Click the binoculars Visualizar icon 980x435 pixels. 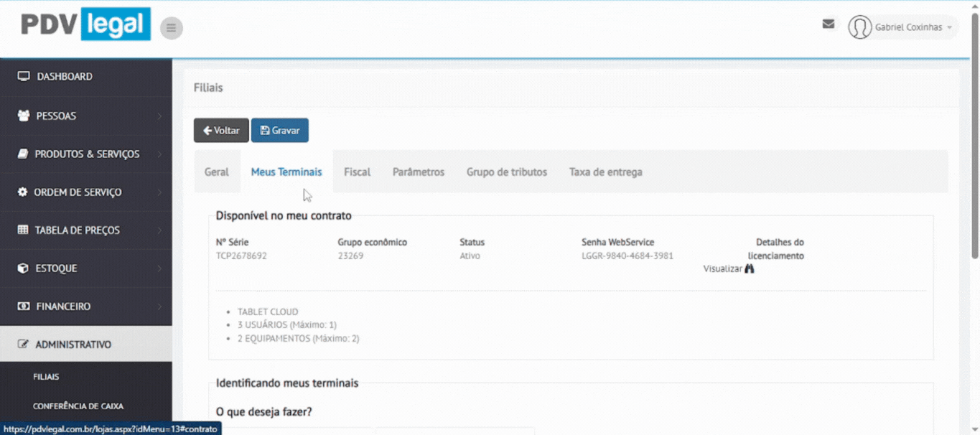pos(750,268)
